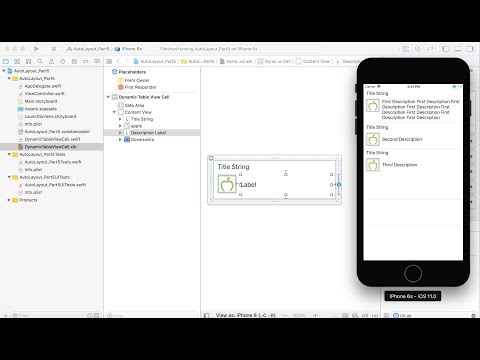480x360 pixels.
Task: Choose the iPhone 6s run destination
Action: (x=128, y=49)
